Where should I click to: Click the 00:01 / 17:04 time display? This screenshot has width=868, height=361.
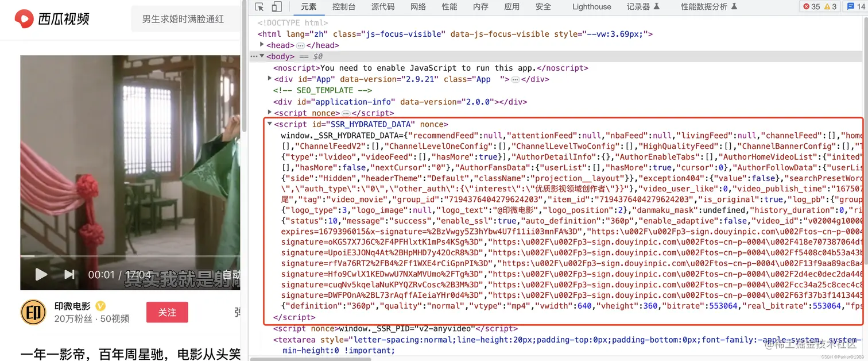[x=119, y=275]
